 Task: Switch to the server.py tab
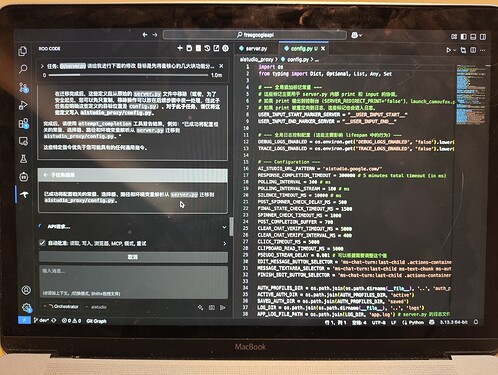pos(253,49)
